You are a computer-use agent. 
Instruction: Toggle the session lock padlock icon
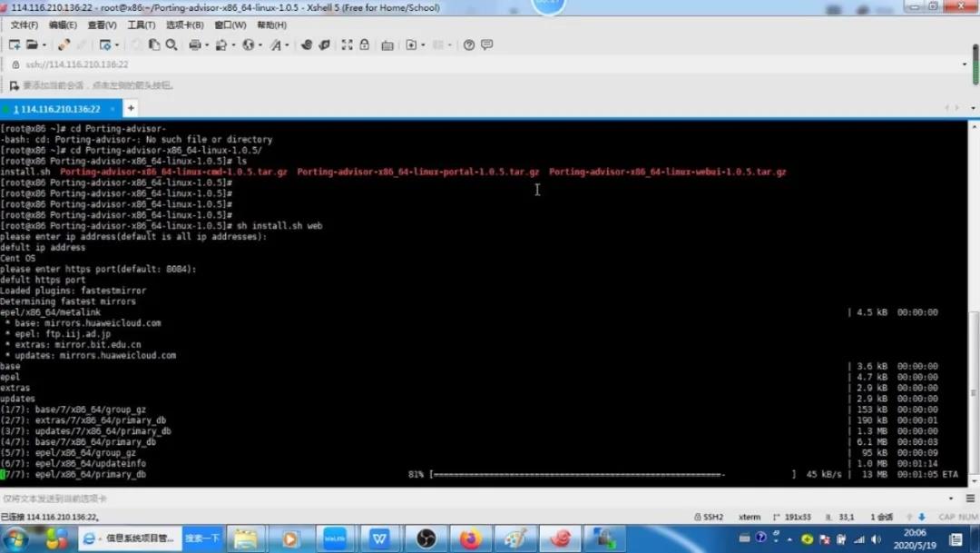tap(364, 44)
